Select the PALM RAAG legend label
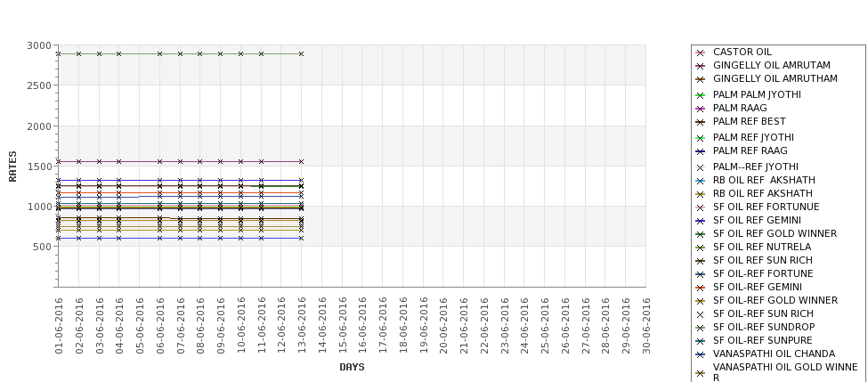The height and width of the screenshot is (382, 868). [740, 108]
